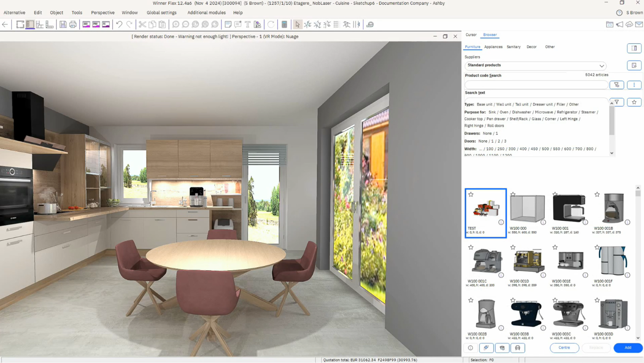The height and width of the screenshot is (363, 644).
Task: Click the brush edit icon at panel bottom
Action: [486, 348]
